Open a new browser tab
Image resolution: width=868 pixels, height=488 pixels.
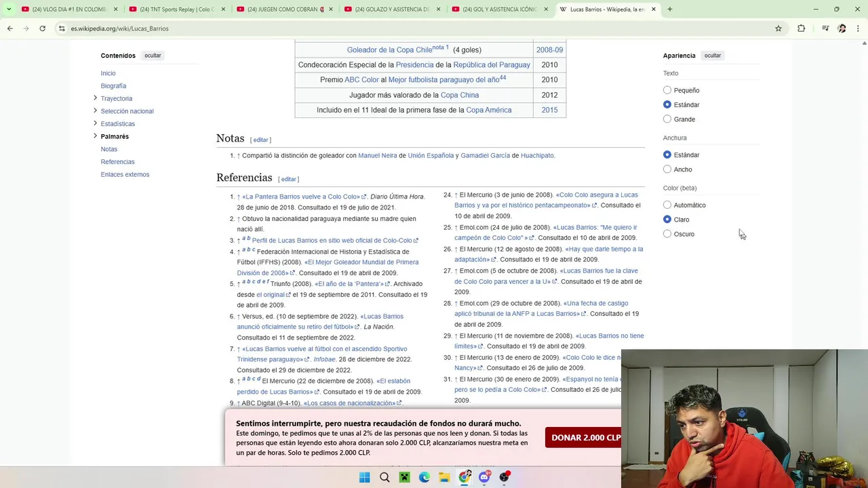670,9
